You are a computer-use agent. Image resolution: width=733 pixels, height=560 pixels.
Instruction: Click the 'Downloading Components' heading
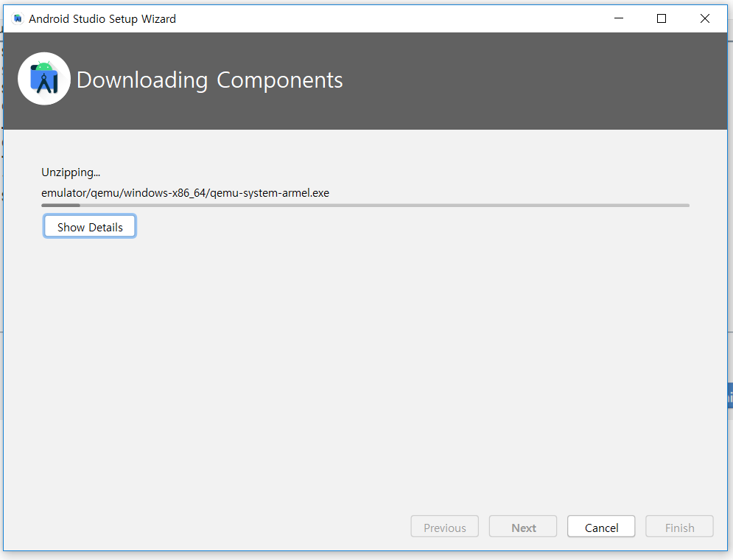(209, 80)
